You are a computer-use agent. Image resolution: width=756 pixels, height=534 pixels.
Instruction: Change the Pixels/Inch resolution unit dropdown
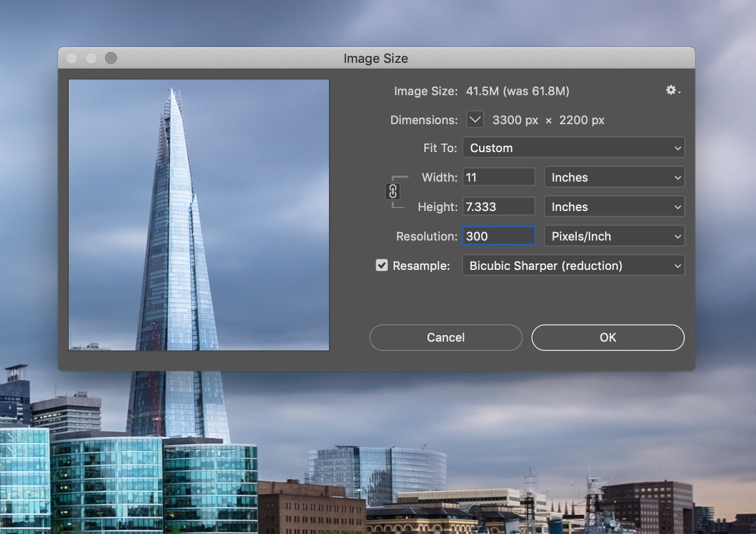click(614, 236)
